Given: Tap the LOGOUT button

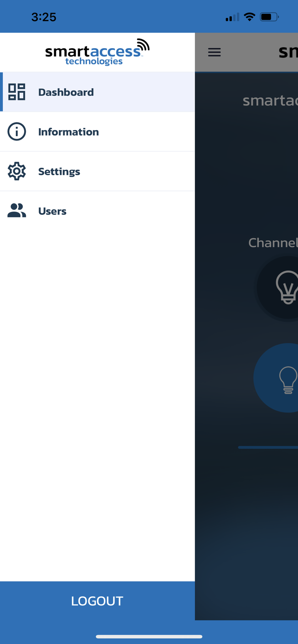Looking at the screenshot, I should [97, 601].
